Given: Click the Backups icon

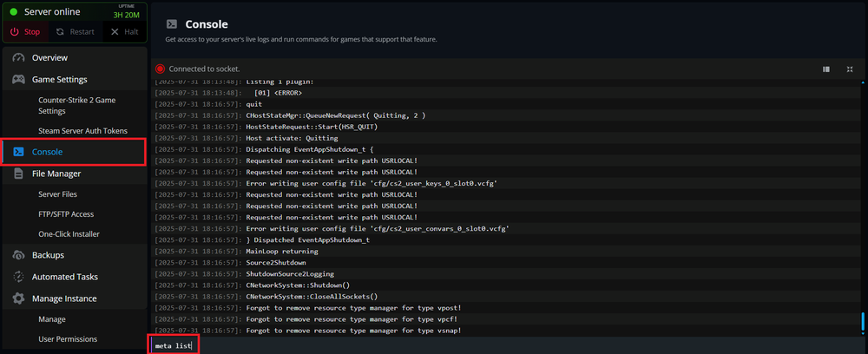Looking at the screenshot, I should 19,255.
